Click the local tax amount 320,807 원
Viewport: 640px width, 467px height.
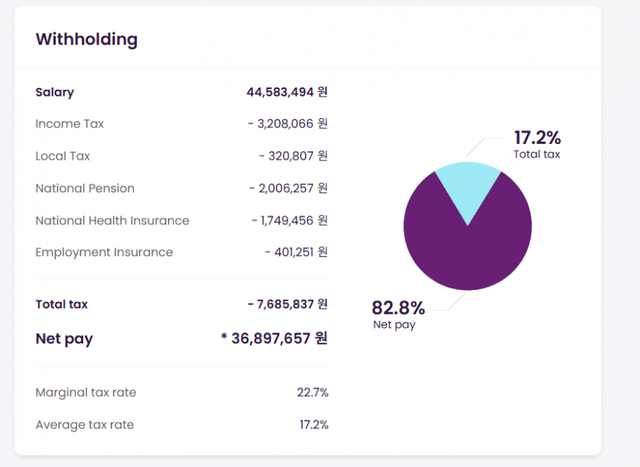pyautogui.click(x=293, y=156)
